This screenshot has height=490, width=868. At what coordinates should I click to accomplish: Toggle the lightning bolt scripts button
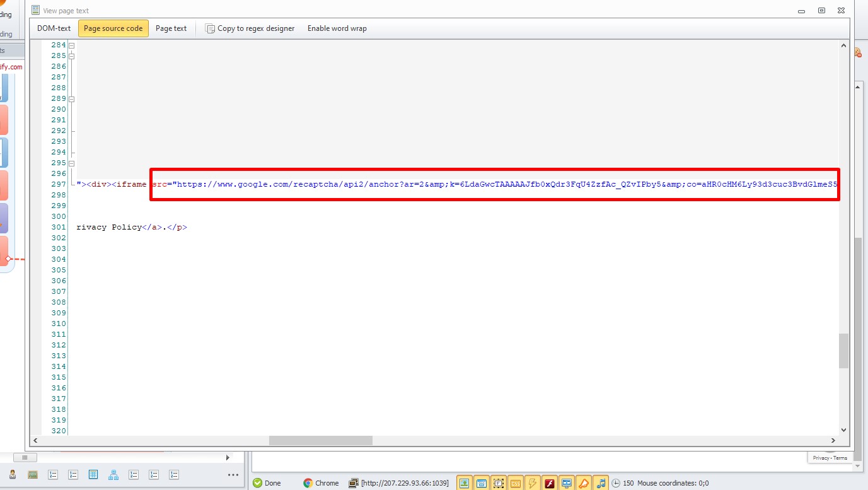[533, 483]
